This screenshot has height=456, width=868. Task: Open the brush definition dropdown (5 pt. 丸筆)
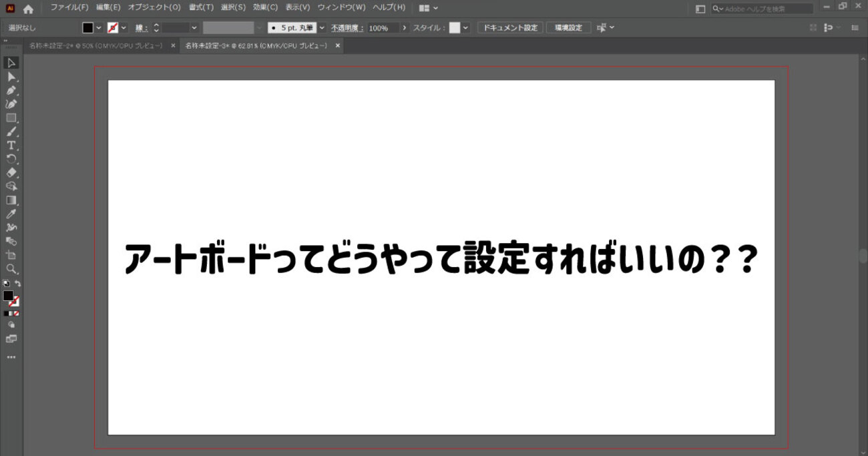click(x=322, y=28)
